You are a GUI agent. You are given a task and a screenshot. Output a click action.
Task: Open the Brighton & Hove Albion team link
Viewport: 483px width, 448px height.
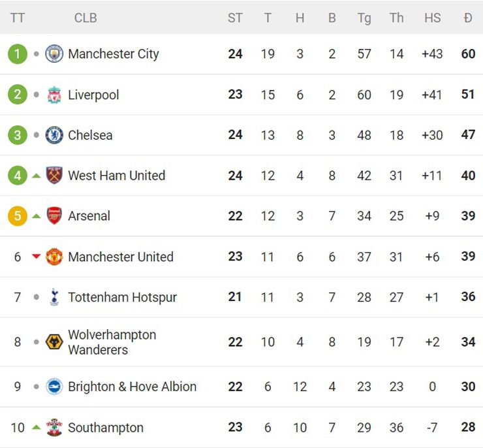point(132,387)
